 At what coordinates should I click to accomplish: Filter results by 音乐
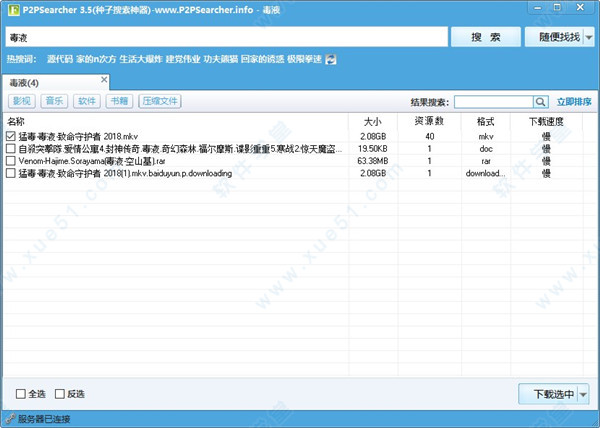tap(54, 101)
